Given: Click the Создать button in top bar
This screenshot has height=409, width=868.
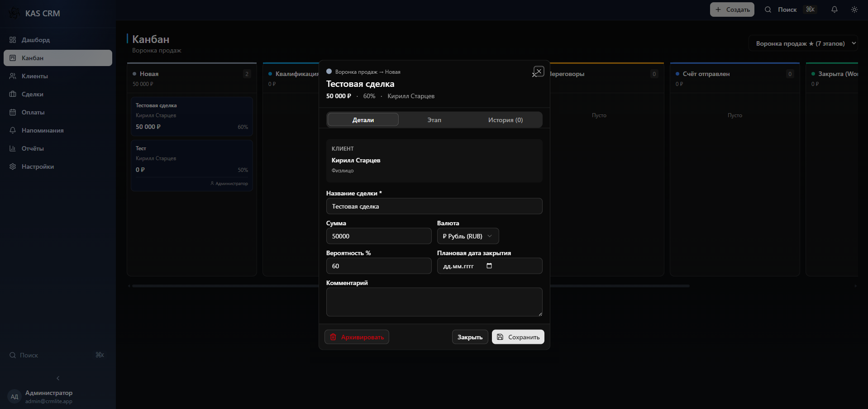Looking at the screenshot, I should (x=732, y=10).
